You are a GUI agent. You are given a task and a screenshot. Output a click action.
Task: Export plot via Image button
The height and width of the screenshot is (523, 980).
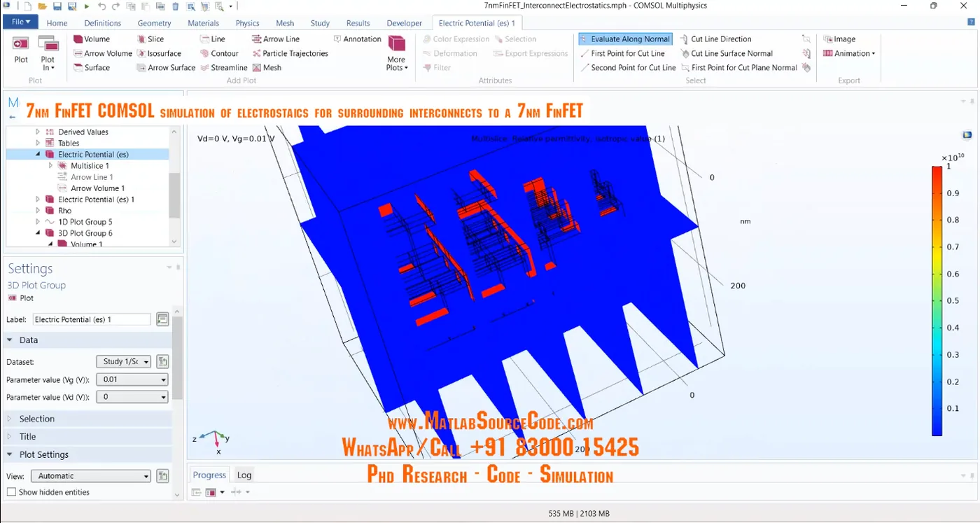pyautogui.click(x=839, y=39)
